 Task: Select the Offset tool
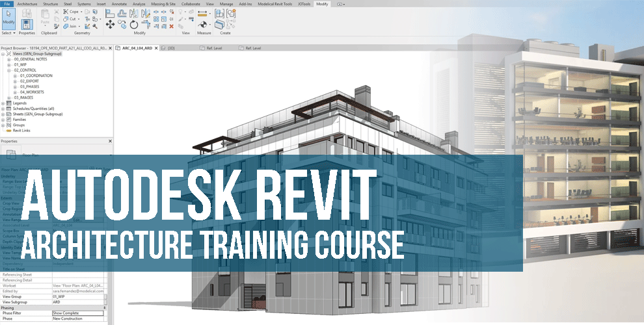coord(122,13)
